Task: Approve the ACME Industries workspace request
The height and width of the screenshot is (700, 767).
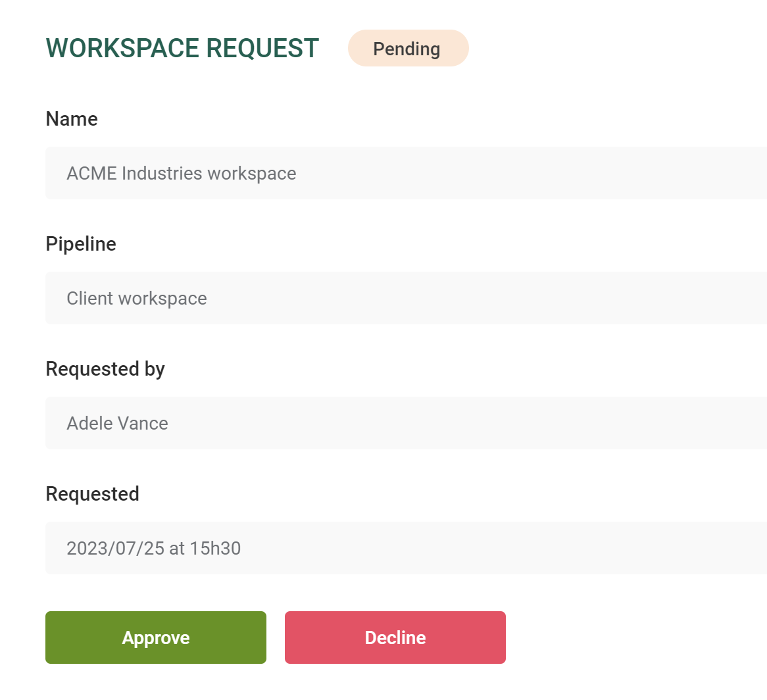Action: [x=155, y=637]
